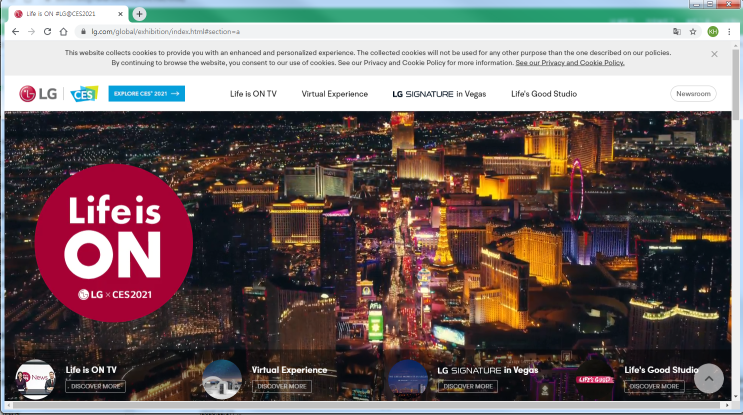Dismiss the cookie notice banner
743x415 pixels.
714,54
